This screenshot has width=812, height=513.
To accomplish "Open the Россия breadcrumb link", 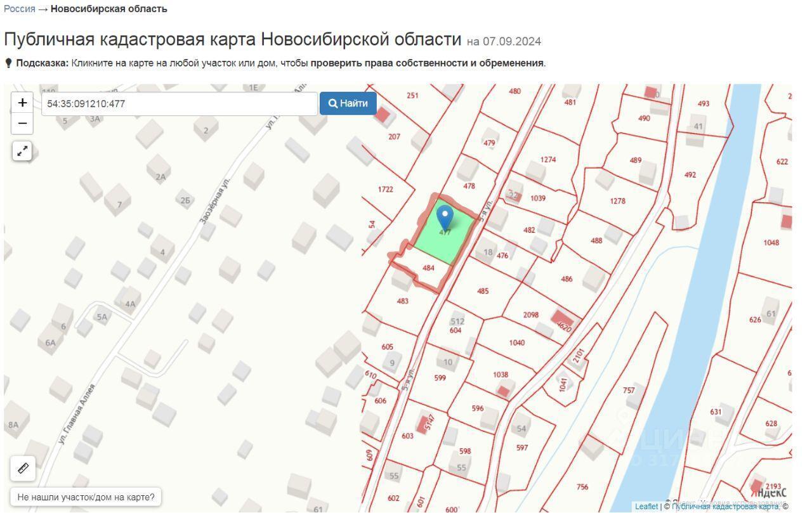I will (20, 9).
